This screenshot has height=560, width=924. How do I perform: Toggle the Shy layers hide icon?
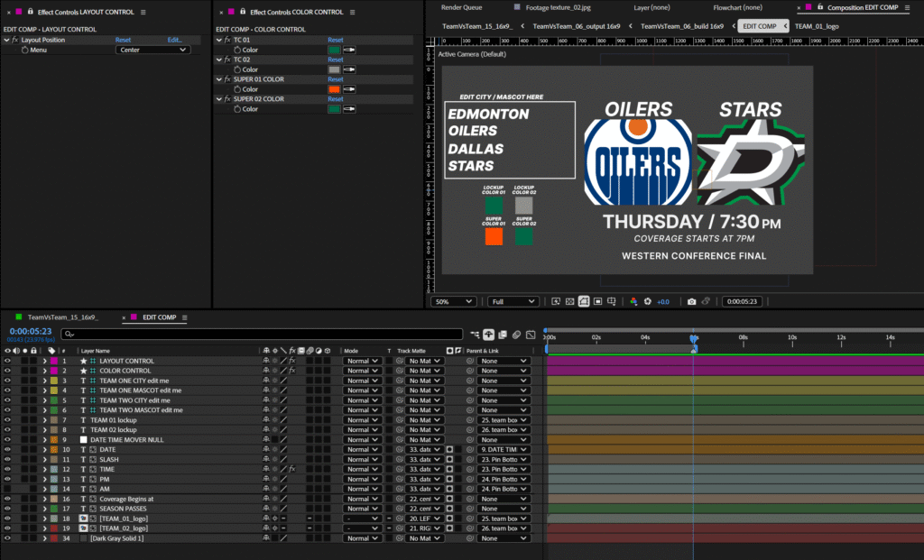[x=488, y=335]
